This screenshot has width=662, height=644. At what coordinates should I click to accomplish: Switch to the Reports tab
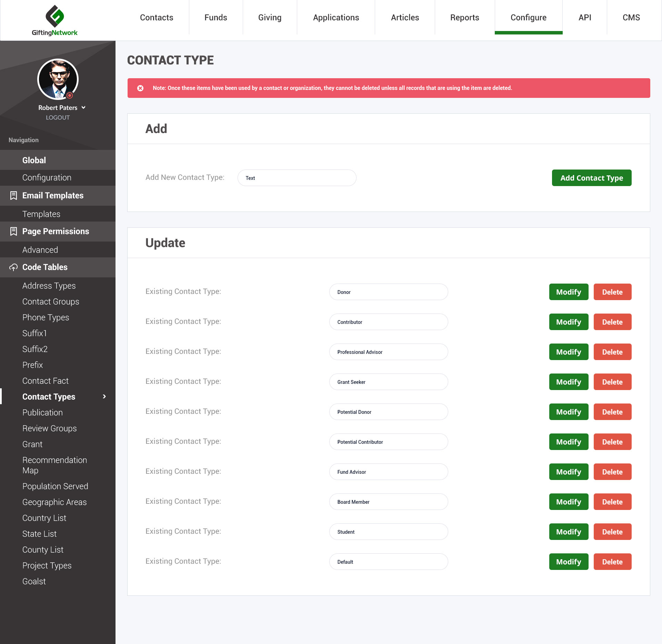(464, 17)
